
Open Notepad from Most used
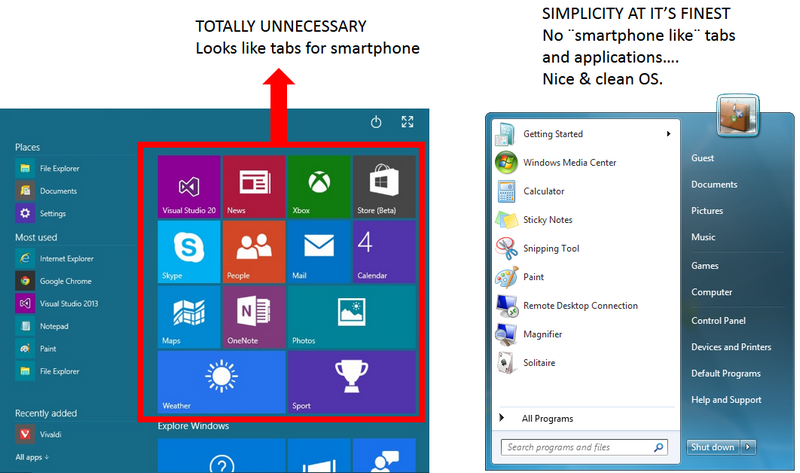(42, 326)
